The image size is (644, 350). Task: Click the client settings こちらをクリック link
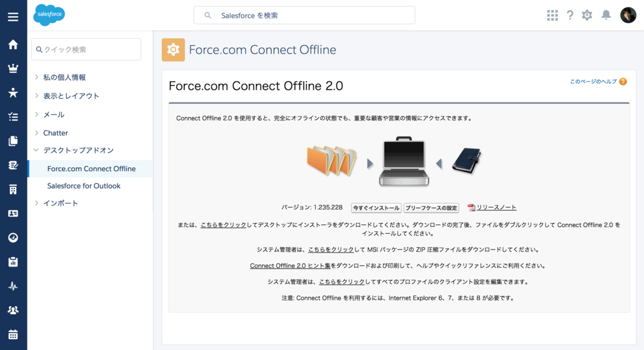pyautogui.click(x=341, y=282)
